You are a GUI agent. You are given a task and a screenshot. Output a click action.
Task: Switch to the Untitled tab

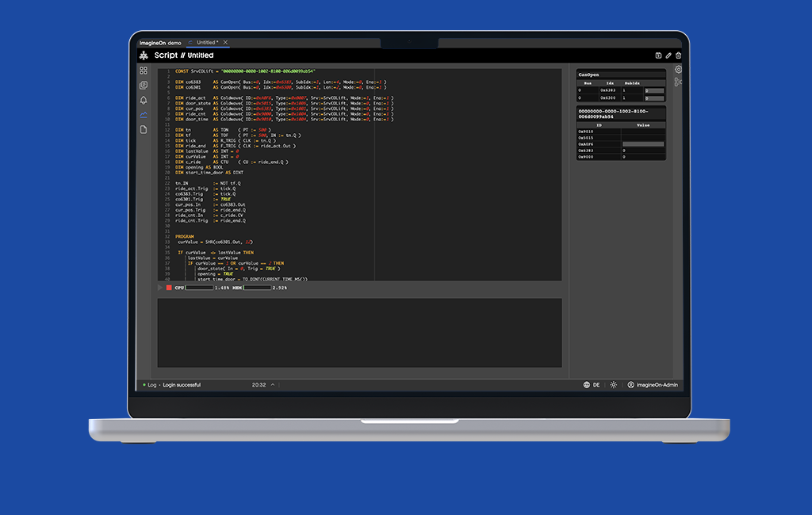206,42
